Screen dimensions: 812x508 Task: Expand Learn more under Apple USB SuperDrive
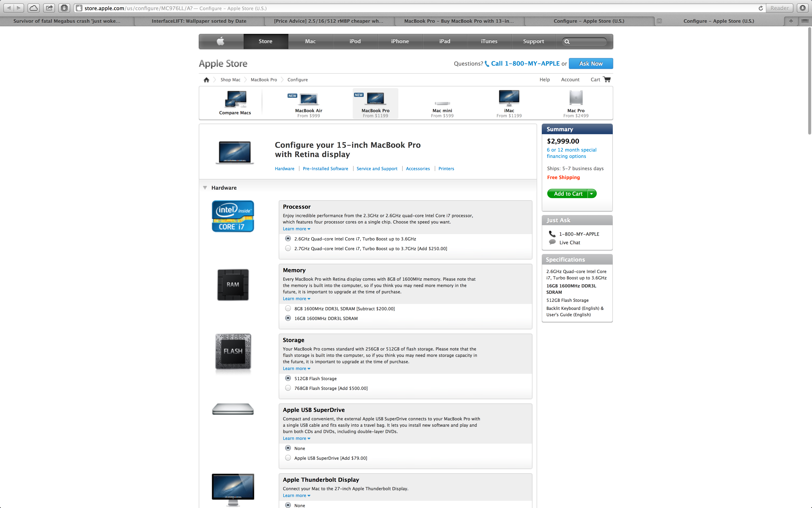297,438
